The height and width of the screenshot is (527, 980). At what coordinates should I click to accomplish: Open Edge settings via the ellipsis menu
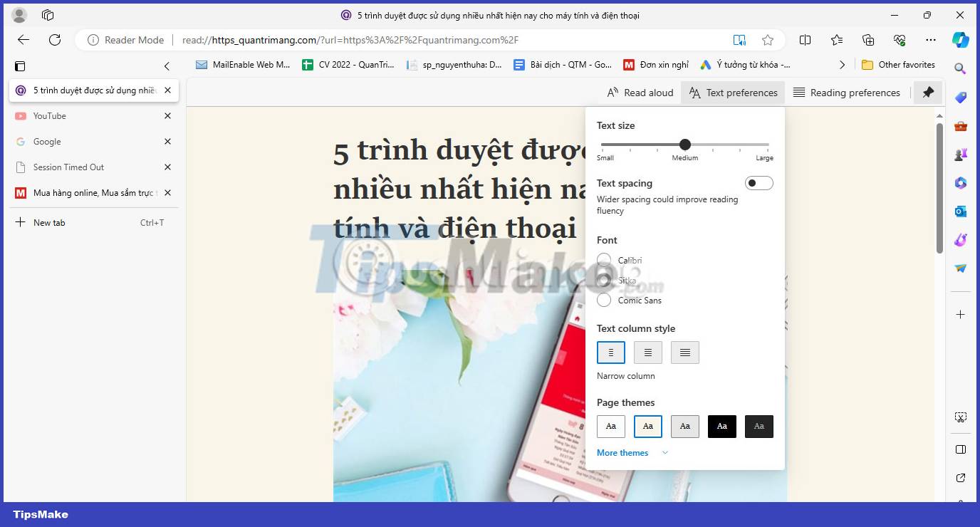930,40
